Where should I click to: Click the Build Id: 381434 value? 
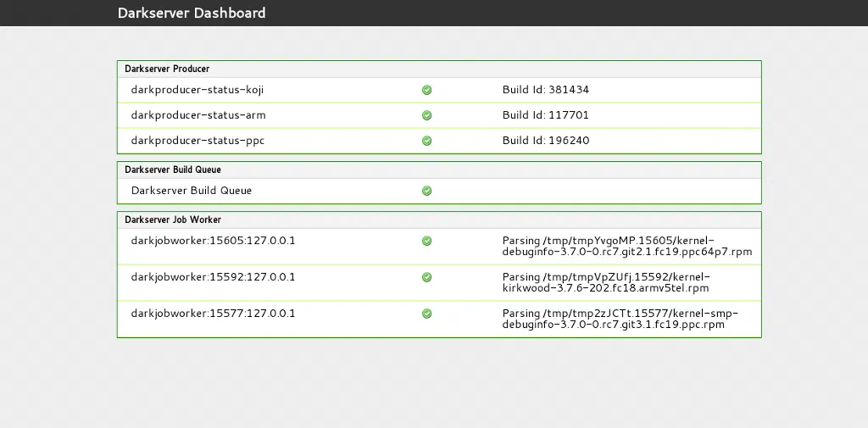click(546, 90)
